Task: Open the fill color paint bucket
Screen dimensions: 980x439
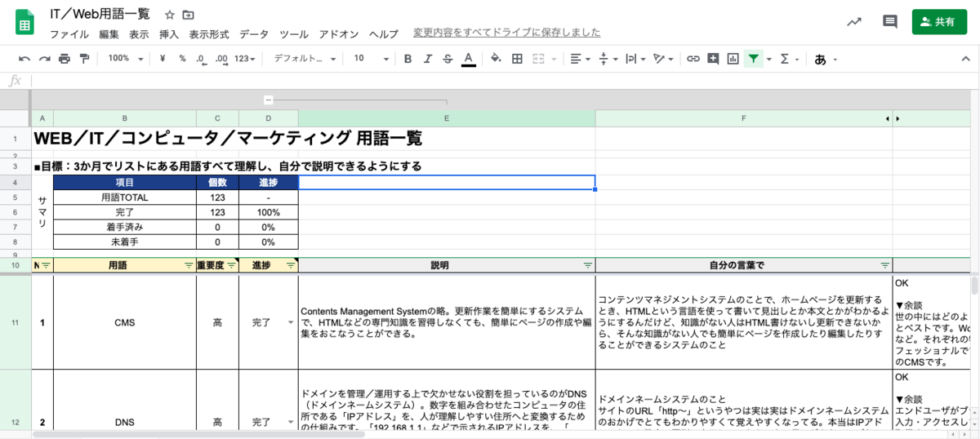Action: point(496,59)
